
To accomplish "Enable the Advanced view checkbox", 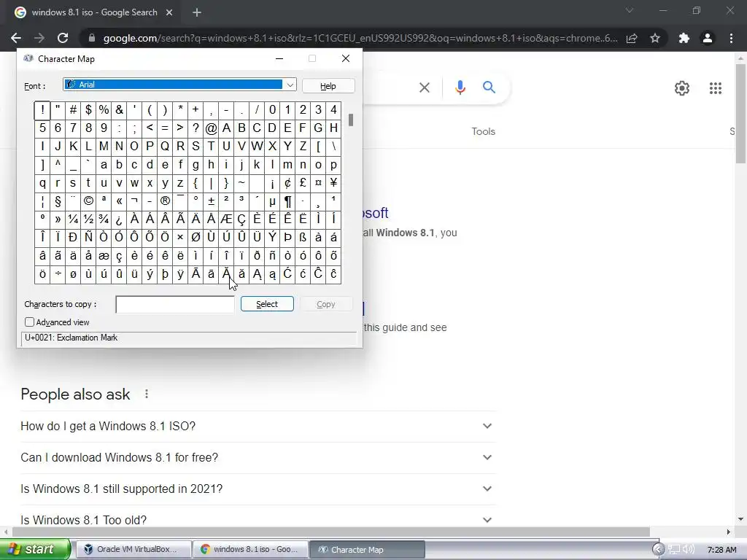I will coord(29,322).
